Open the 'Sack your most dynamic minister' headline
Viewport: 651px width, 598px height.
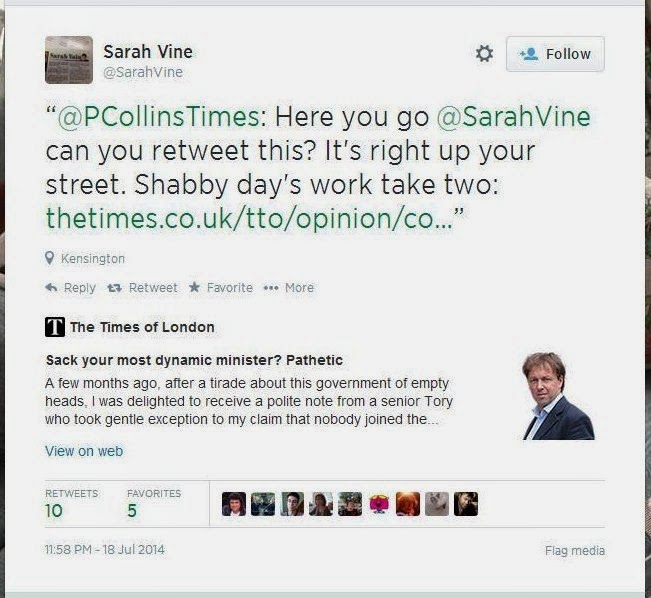point(195,360)
